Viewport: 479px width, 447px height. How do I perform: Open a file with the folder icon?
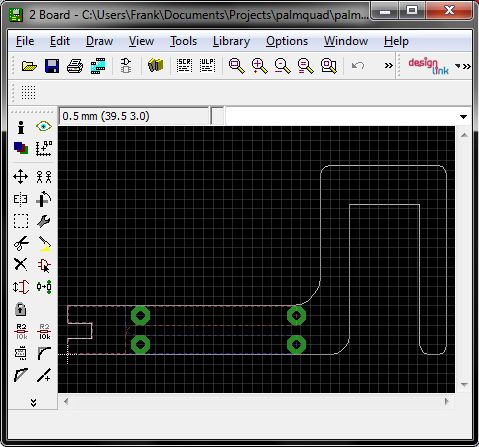(29, 66)
